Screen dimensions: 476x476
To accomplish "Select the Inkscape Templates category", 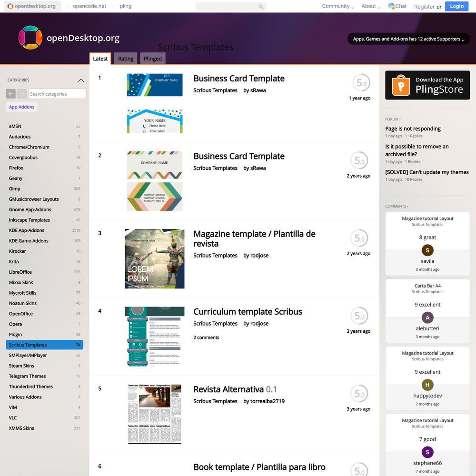I will (x=44, y=220).
